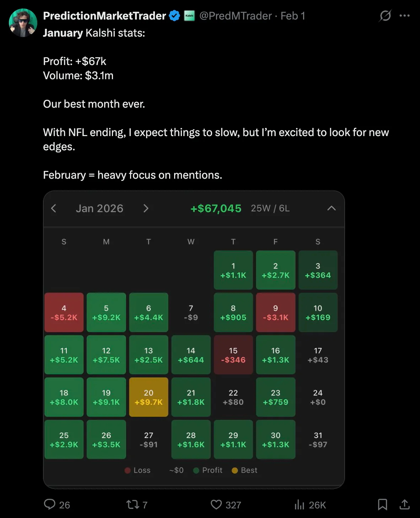Click the Kalshi affiliate badge
Screen dimensions: 420x518
(x=189, y=16)
